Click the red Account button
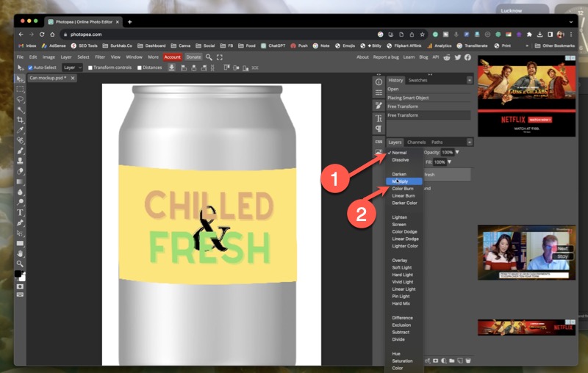Screen dimensions: 588x373 coord(173,57)
